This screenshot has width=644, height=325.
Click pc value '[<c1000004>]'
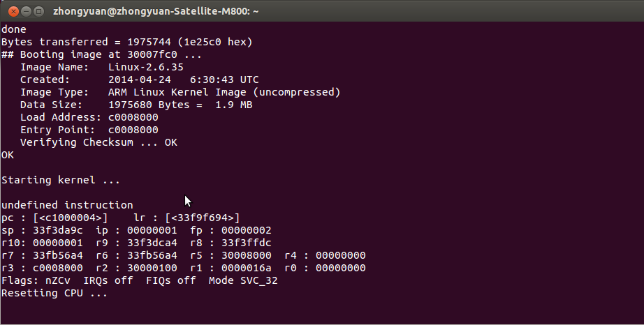(71, 218)
